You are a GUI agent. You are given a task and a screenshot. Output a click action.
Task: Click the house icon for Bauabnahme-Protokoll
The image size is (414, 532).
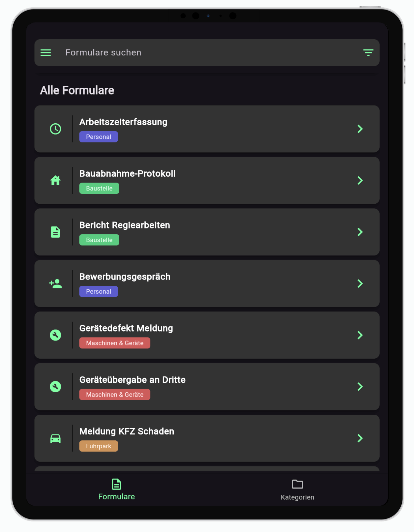tap(55, 180)
